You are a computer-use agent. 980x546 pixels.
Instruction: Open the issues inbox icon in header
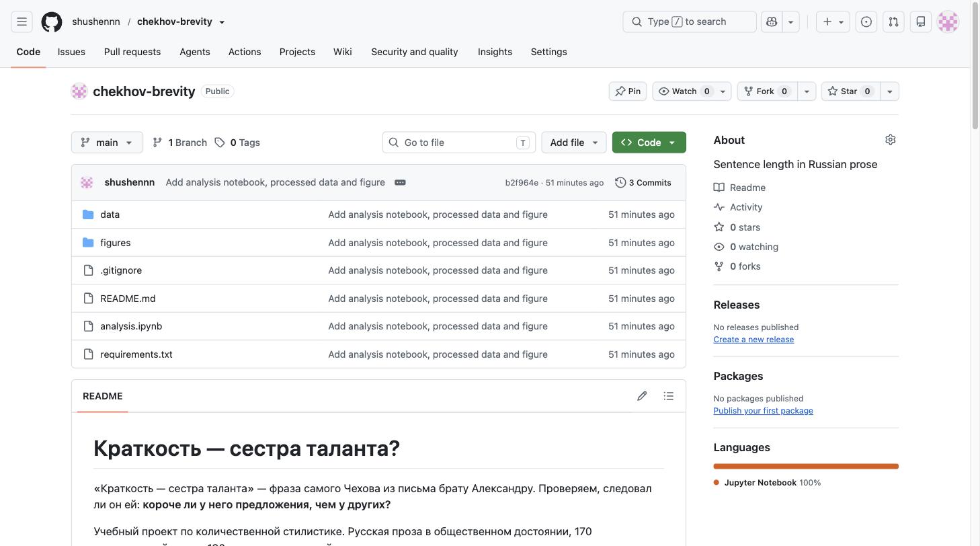tap(866, 22)
